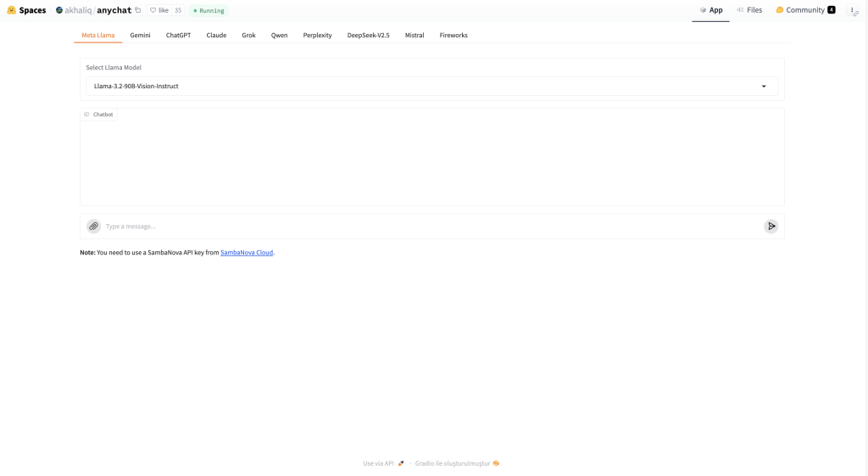This screenshot has width=868, height=476.
Task: Switch to the Meta Llama tab
Action: click(98, 35)
